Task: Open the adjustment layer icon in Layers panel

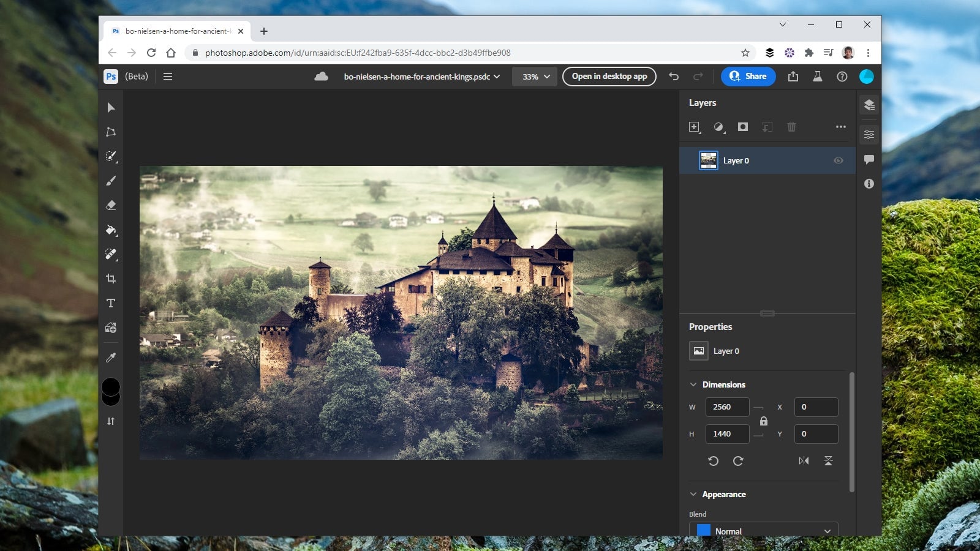Action: [x=719, y=127]
